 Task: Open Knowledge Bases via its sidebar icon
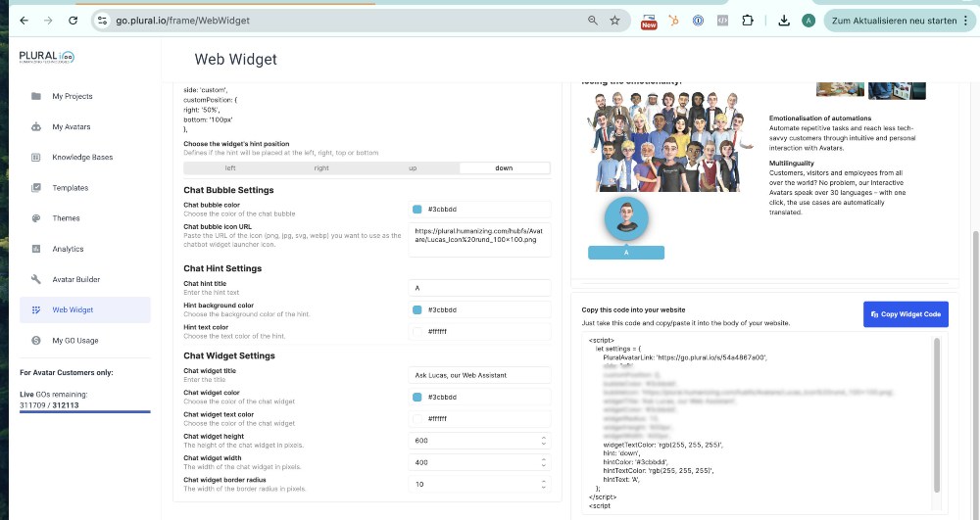(36, 158)
